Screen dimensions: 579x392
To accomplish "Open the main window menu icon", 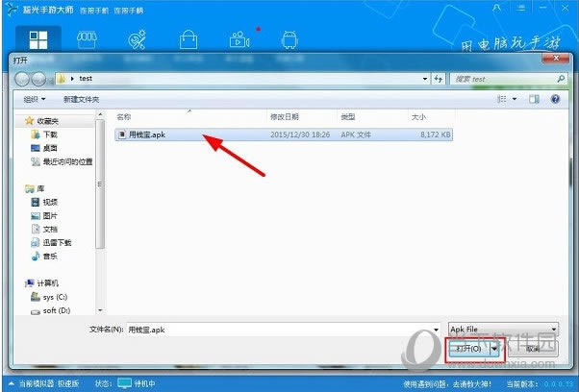I will (x=521, y=8).
